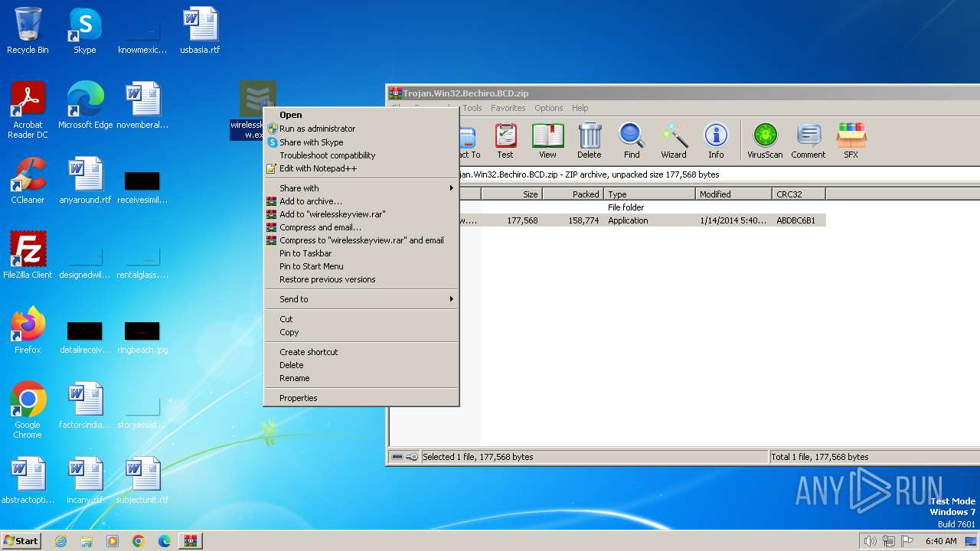
Task: Click the 6:40 AM taskbar clock
Action: 941,541
